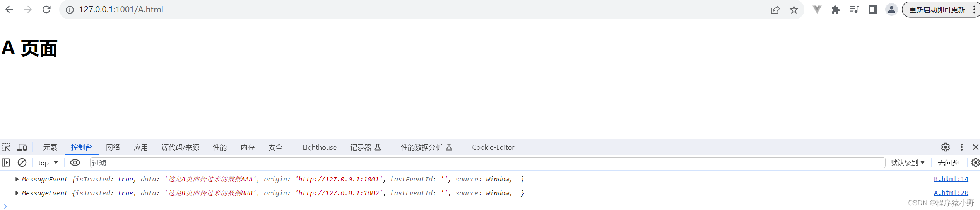Click the browser reload page icon
Viewport: 980px width, 210px height.
point(46,10)
